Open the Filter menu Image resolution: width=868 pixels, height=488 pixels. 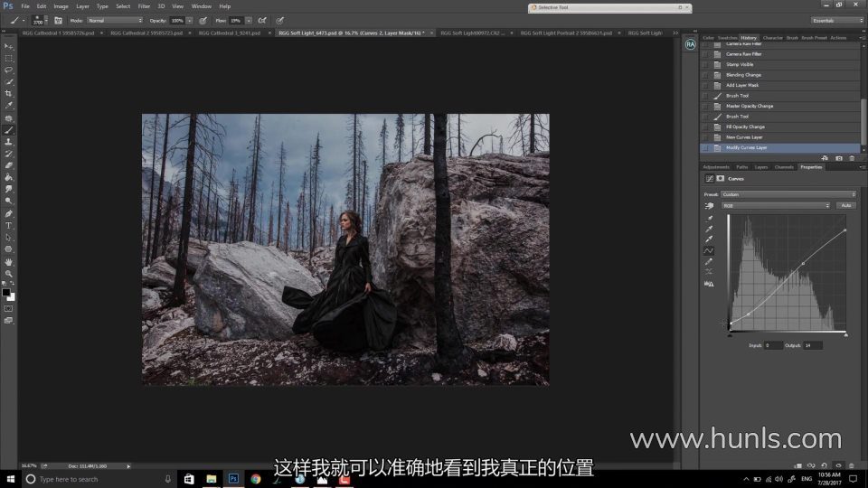(144, 6)
